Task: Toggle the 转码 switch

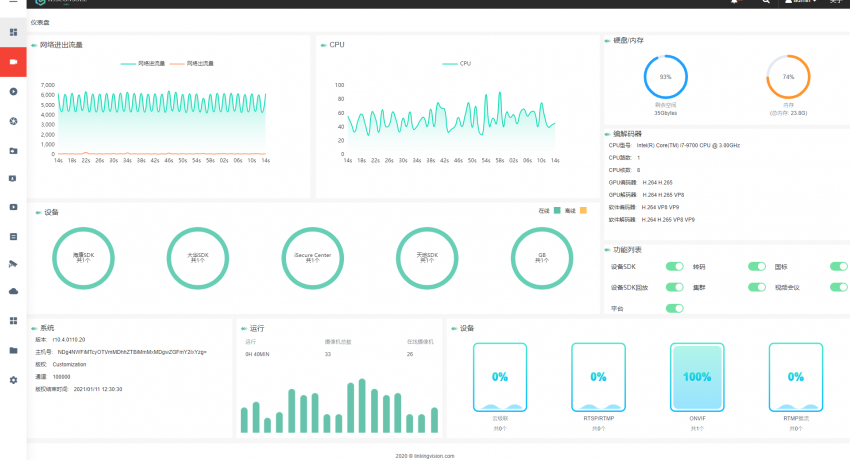Action: [757, 267]
